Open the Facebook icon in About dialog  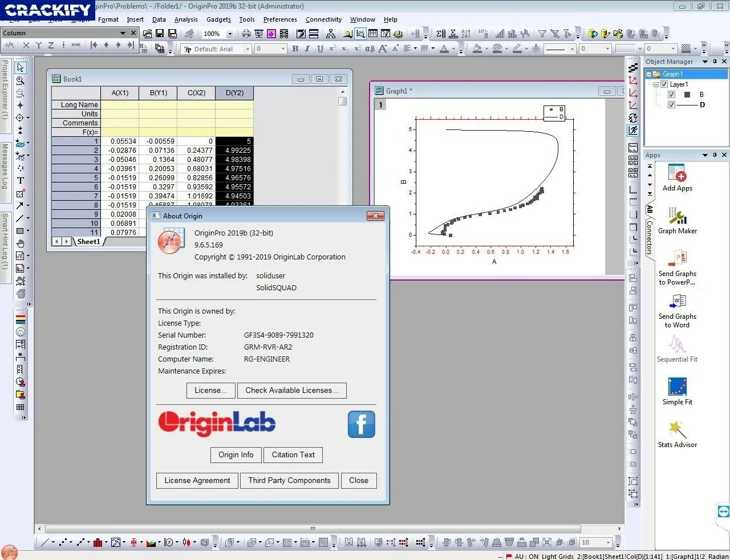(x=362, y=424)
